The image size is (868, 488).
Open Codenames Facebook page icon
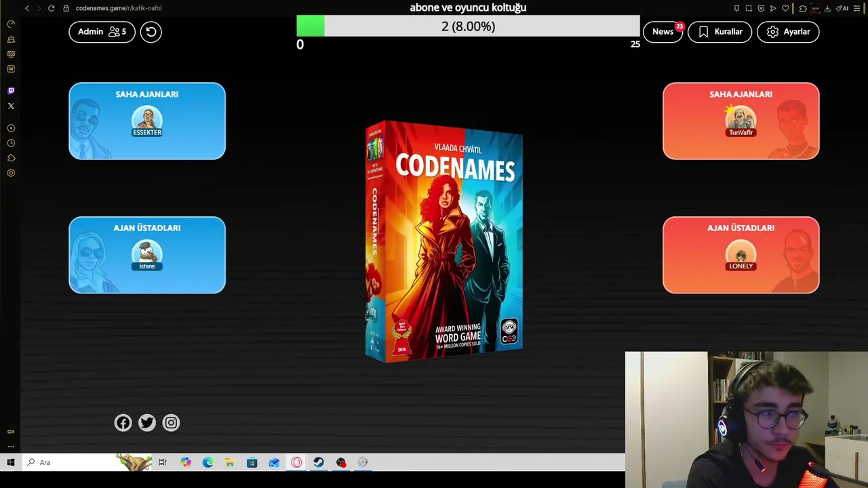(x=123, y=423)
